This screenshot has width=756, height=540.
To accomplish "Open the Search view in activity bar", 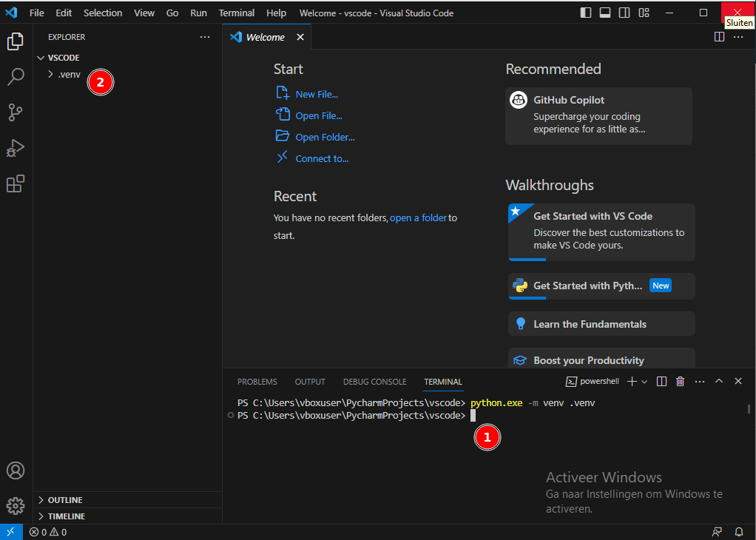I will pos(16,77).
